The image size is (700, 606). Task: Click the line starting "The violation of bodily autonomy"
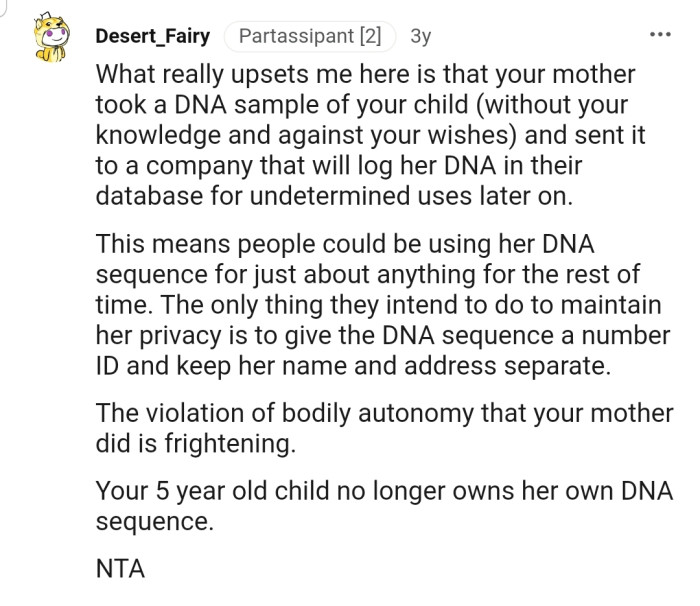[384, 413]
